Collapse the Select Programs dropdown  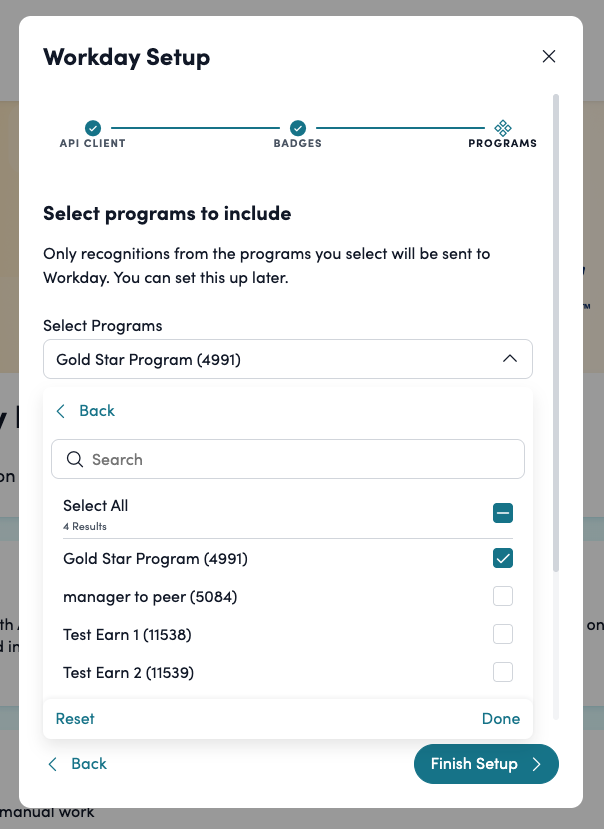point(509,359)
